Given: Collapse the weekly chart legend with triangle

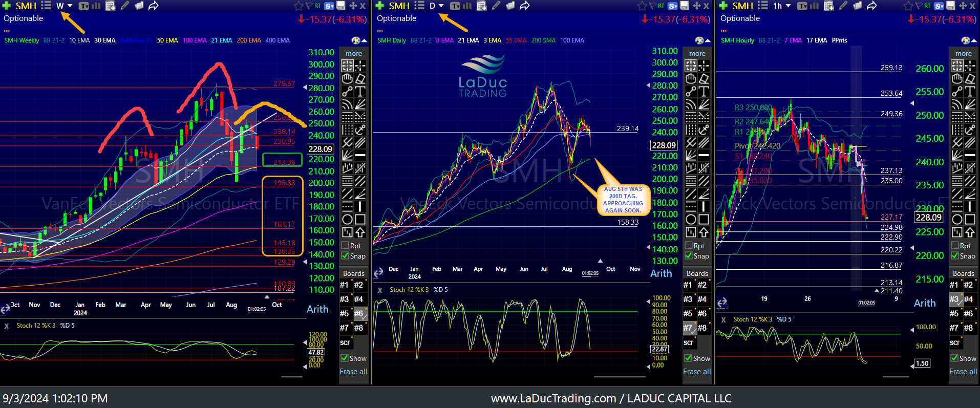Looking at the screenshot, I should (x=364, y=40).
